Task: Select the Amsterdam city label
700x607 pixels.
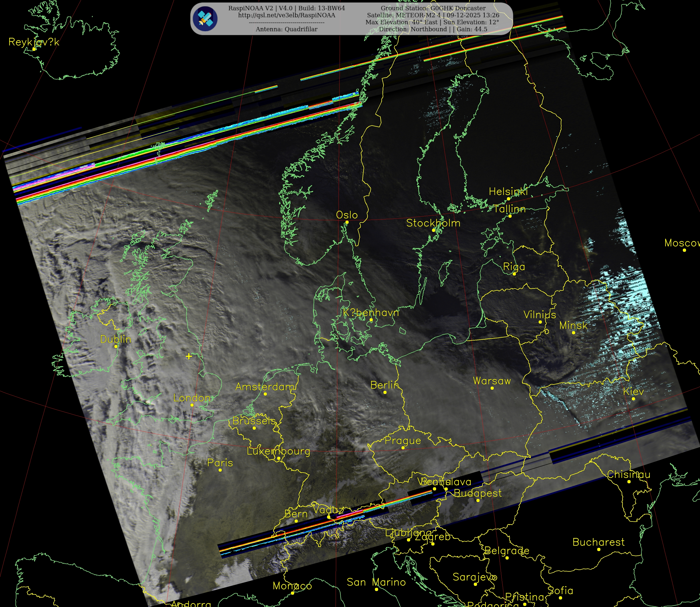Action: point(265,387)
